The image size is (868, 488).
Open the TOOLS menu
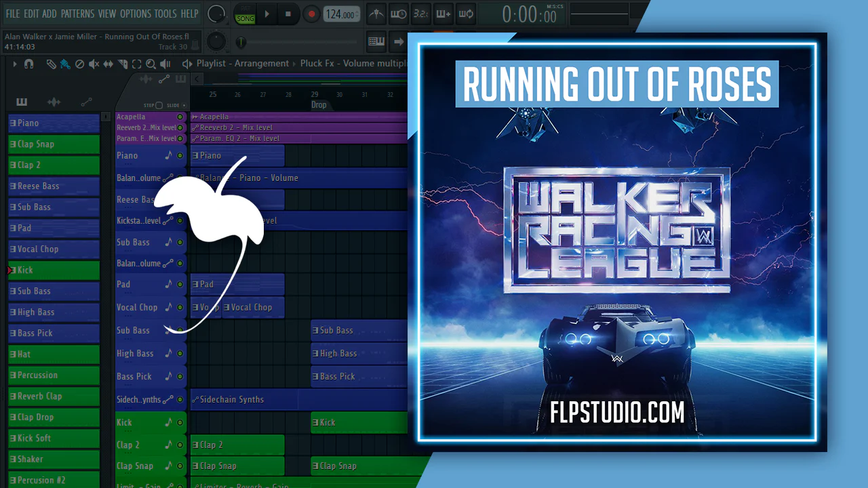165,14
